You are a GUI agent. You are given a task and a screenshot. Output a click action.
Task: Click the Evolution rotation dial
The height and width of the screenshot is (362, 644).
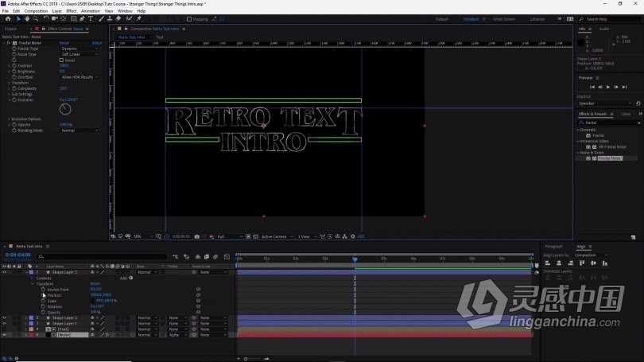tap(67, 108)
